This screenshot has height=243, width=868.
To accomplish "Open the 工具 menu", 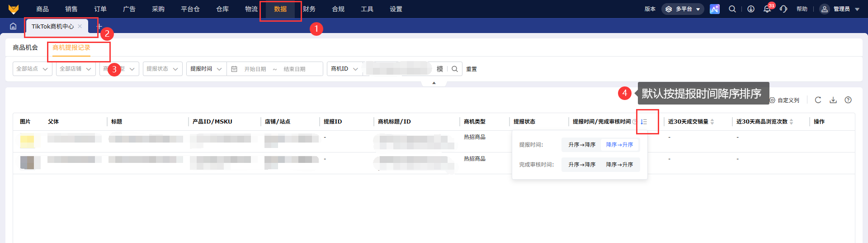I will pyautogui.click(x=367, y=9).
